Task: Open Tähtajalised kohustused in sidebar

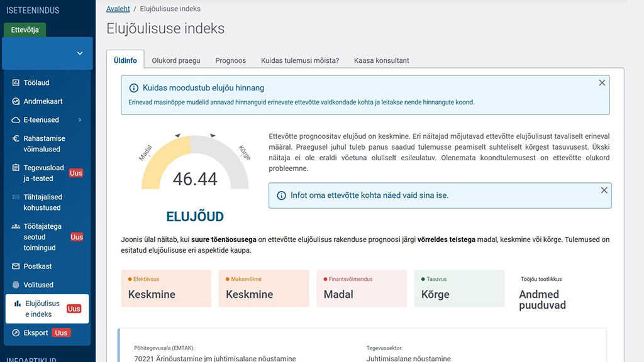Action: pos(43,202)
